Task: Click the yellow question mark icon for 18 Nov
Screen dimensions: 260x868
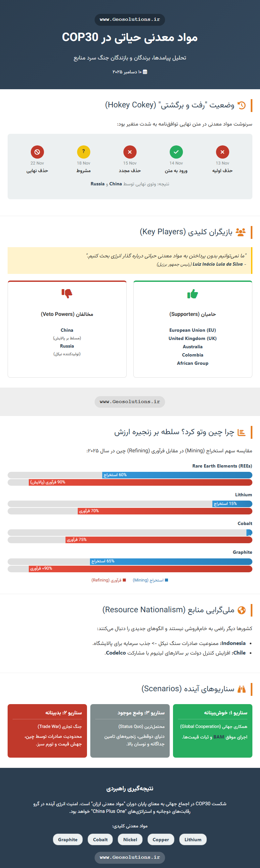Action: click(x=84, y=152)
